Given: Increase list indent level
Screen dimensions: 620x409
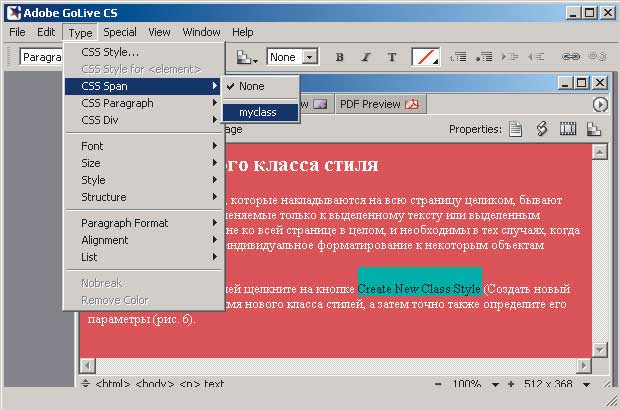Looking at the screenshot, I should coord(510,57).
